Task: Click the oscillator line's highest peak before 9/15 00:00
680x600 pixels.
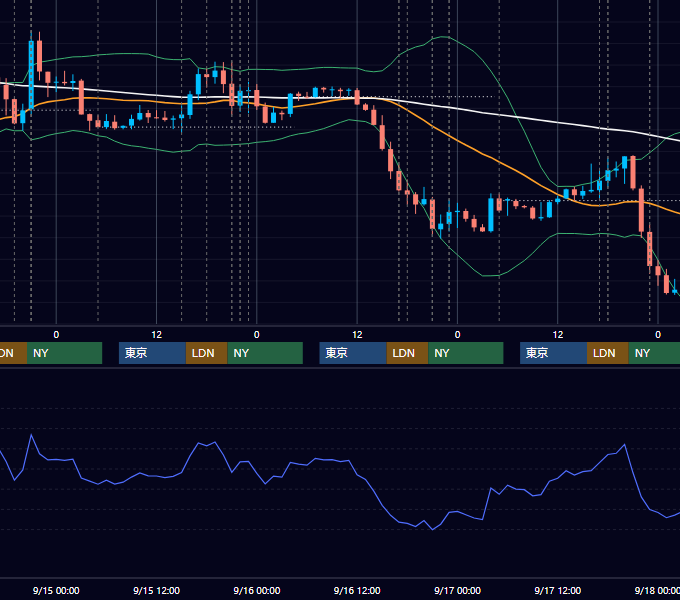Action: (31, 435)
